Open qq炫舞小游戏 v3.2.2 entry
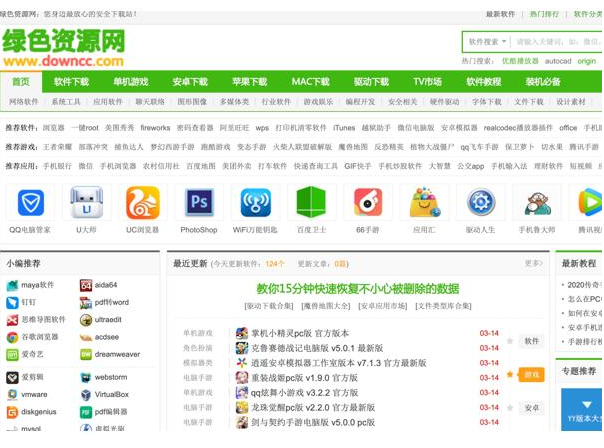Screen dimensions: 604x448 (x=304, y=393)
